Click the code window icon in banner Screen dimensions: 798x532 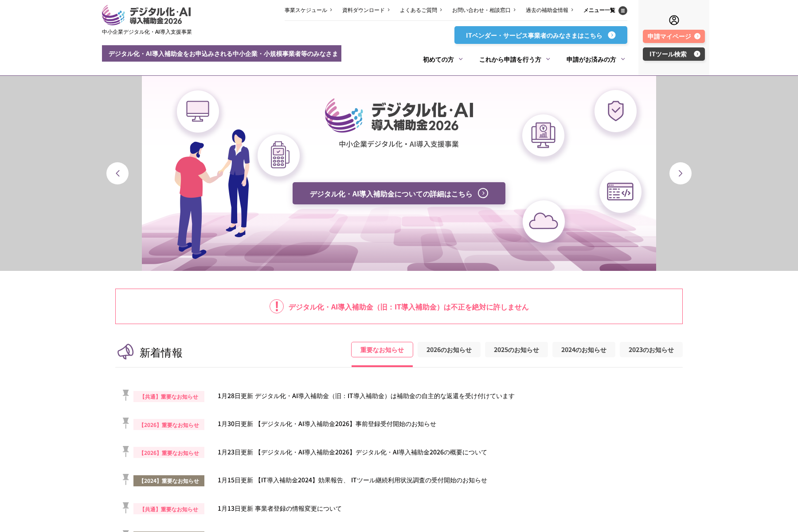[620, 192]
